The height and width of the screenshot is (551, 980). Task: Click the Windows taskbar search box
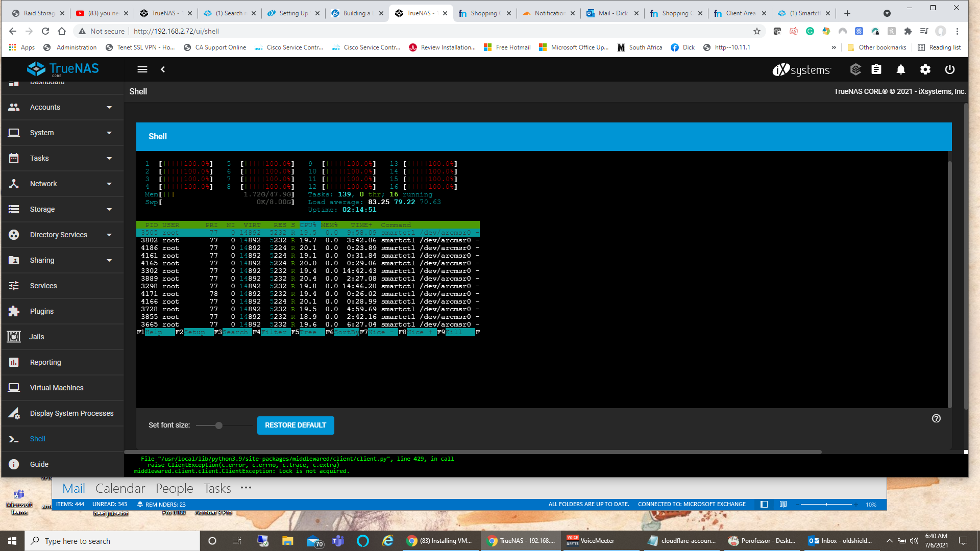tap(112, 541)
